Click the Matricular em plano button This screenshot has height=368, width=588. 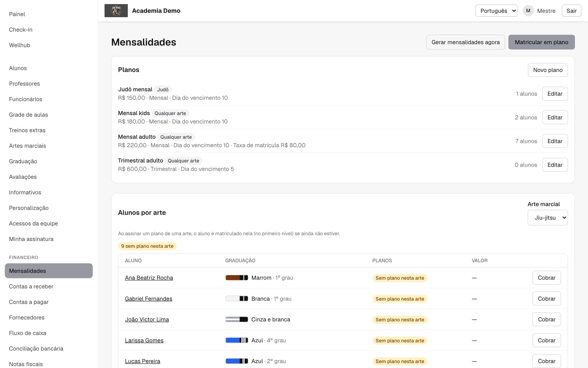click(541, 42)
